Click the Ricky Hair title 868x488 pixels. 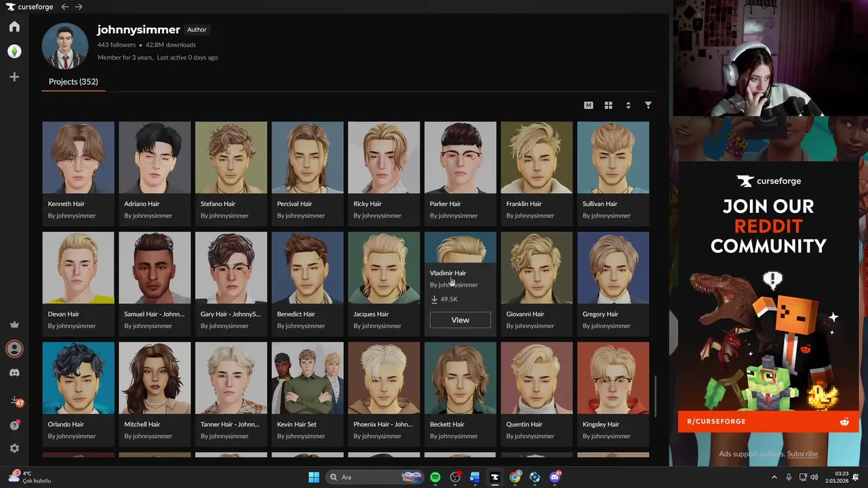pyautogui.click(x=368, y=203)
